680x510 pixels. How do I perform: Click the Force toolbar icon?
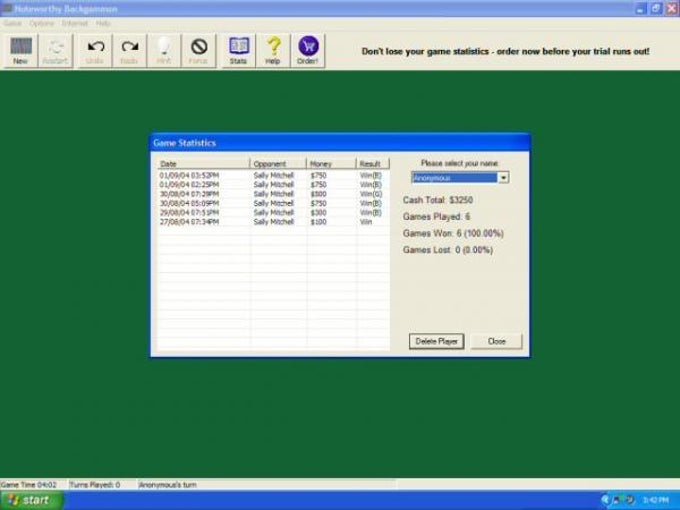(199, 51)
